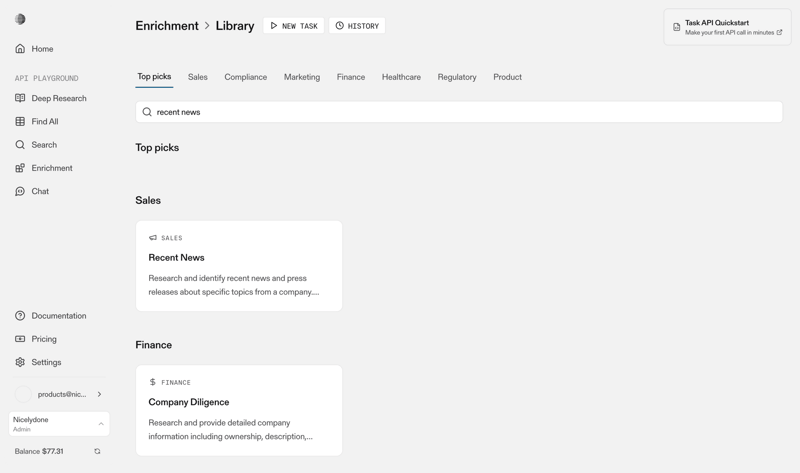The height and width of the screenshot is (473, 800).
Task: Click the user avatar circle
Action: pyautogui.click(x=23, y=394)
